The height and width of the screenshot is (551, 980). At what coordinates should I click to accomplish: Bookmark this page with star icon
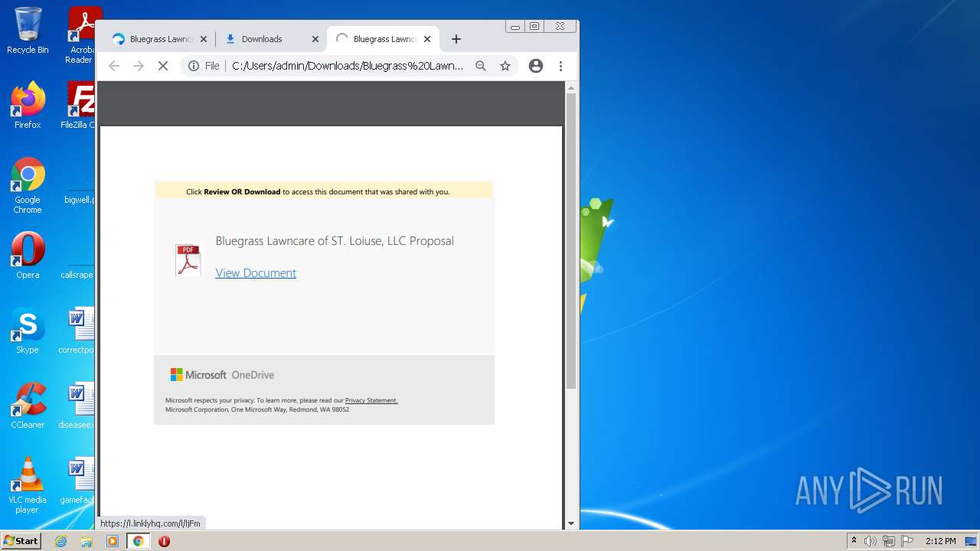[x=505, y=66]
